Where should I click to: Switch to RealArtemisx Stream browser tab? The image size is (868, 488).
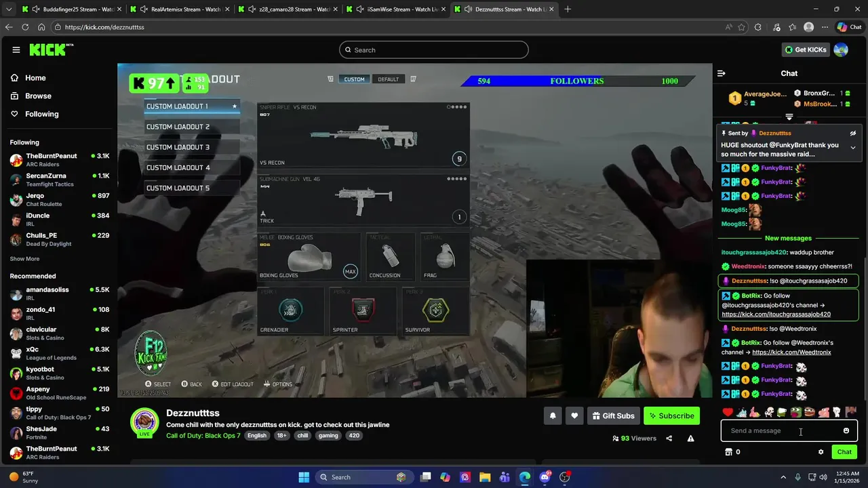[180, 9]
